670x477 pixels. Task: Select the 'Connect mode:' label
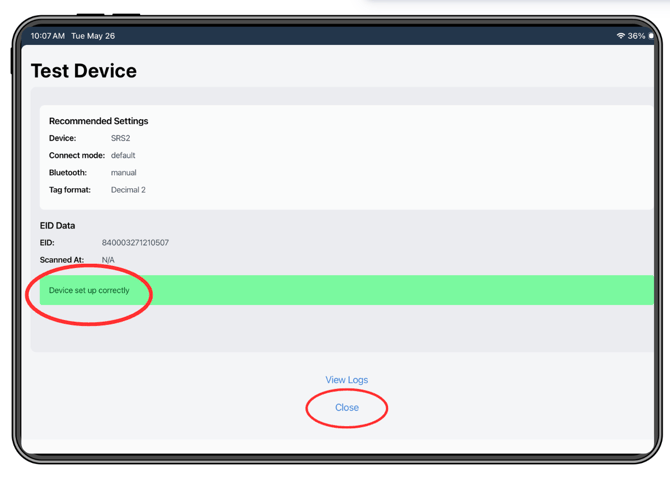pos(77,155)
